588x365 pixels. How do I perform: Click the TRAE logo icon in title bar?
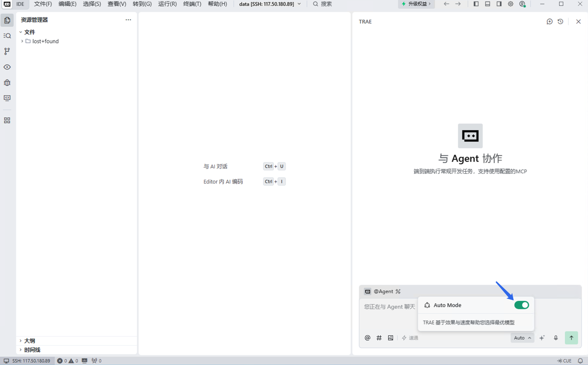click(x=7, y=4)
